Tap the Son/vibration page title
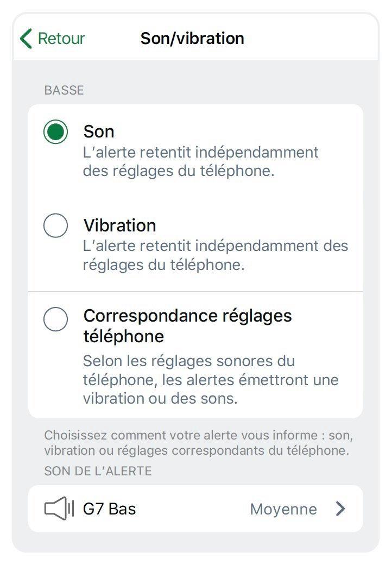Screen dimensions: 392x565 coord(192,39)
